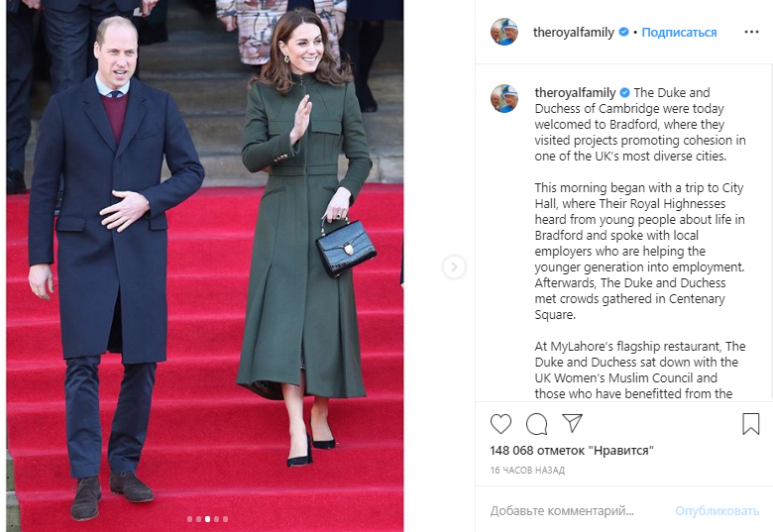Click the header theroyalfamily profile picture

tap(503, 32)
